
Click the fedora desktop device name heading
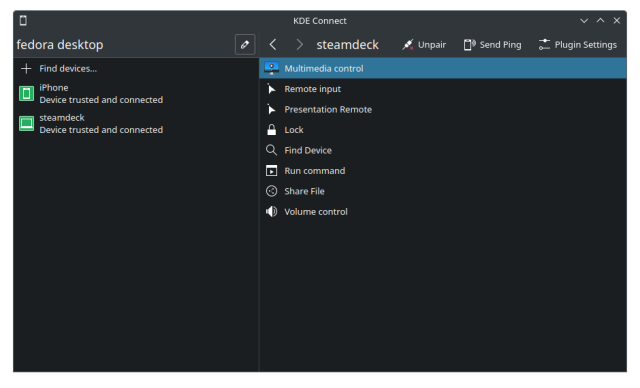[60, 44]
